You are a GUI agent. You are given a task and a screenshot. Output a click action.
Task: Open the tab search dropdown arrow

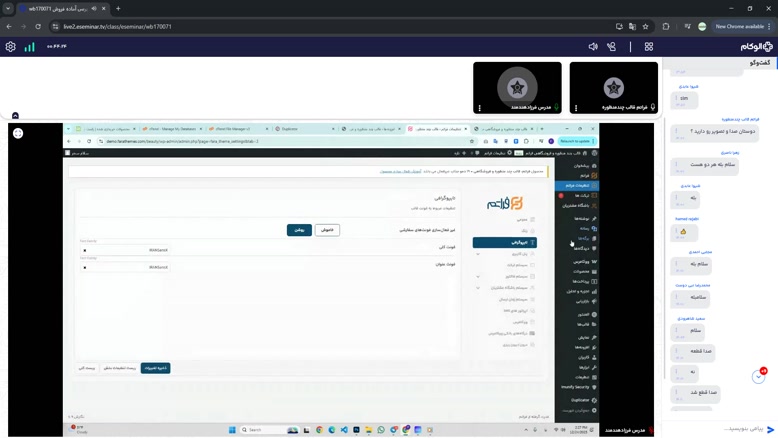click(8, 9)
